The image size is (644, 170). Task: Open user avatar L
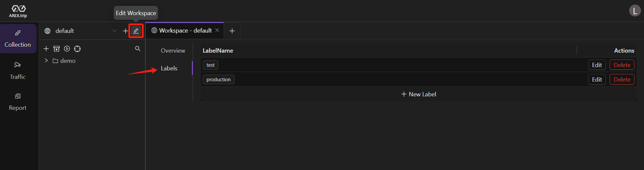tap(635, 11)
